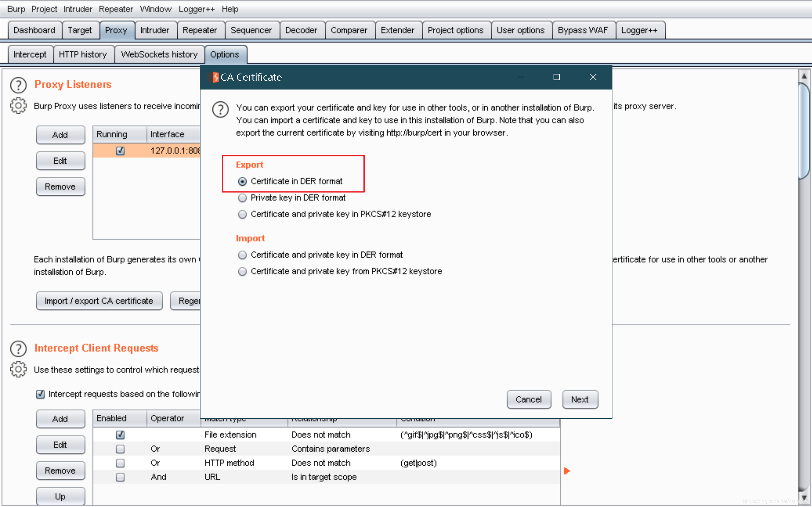Switch to the HTTP history tab

pyautogui.click(x=82, y=54)
